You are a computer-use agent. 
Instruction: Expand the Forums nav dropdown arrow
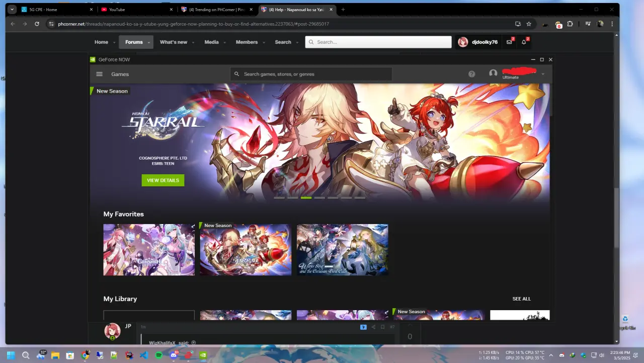pos(149,43)
